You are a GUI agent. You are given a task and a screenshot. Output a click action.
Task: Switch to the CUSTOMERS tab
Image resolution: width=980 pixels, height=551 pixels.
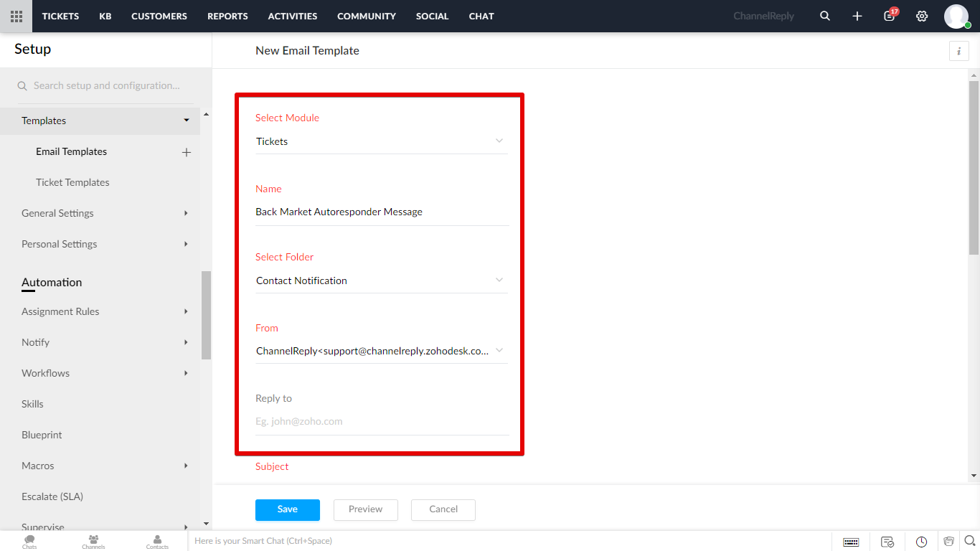pyautogui.click(x=159, y=16)
